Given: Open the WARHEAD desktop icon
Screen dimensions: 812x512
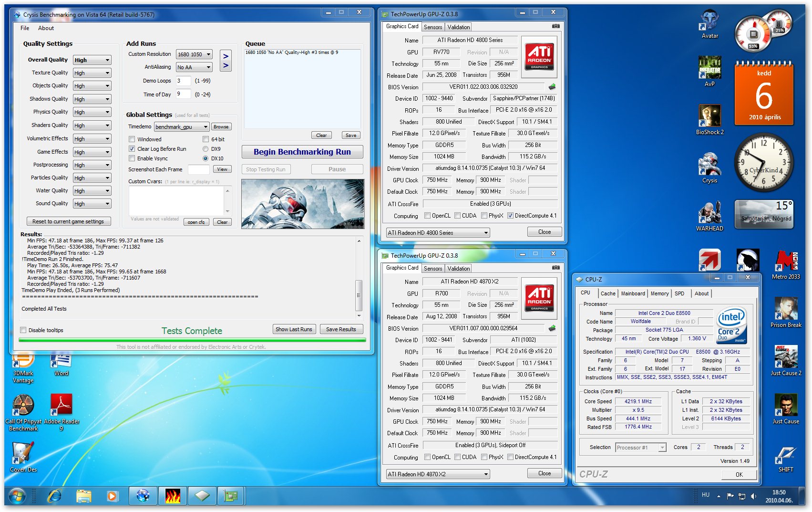Looking at the screenshot, I should (x=709, y=216).
